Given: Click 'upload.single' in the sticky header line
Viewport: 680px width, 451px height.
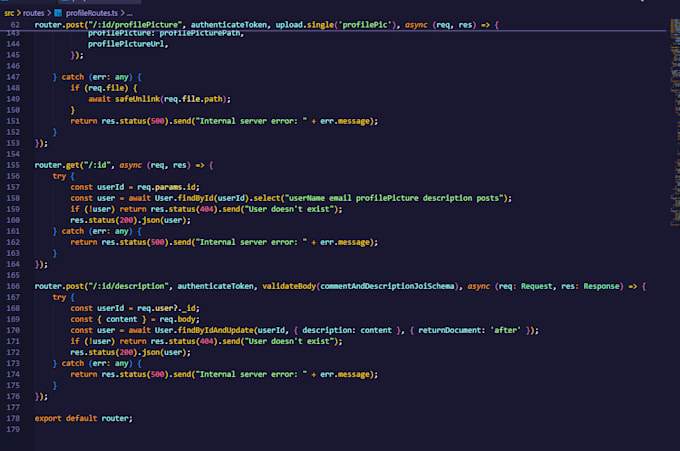Looking at the screenshot, I should (x=305, y=25).
